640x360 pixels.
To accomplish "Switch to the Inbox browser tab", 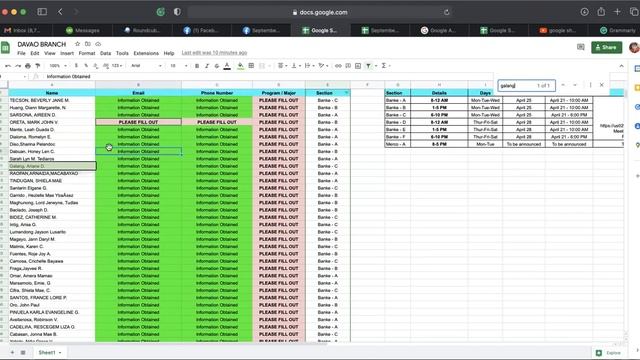I will pos(24,30).
